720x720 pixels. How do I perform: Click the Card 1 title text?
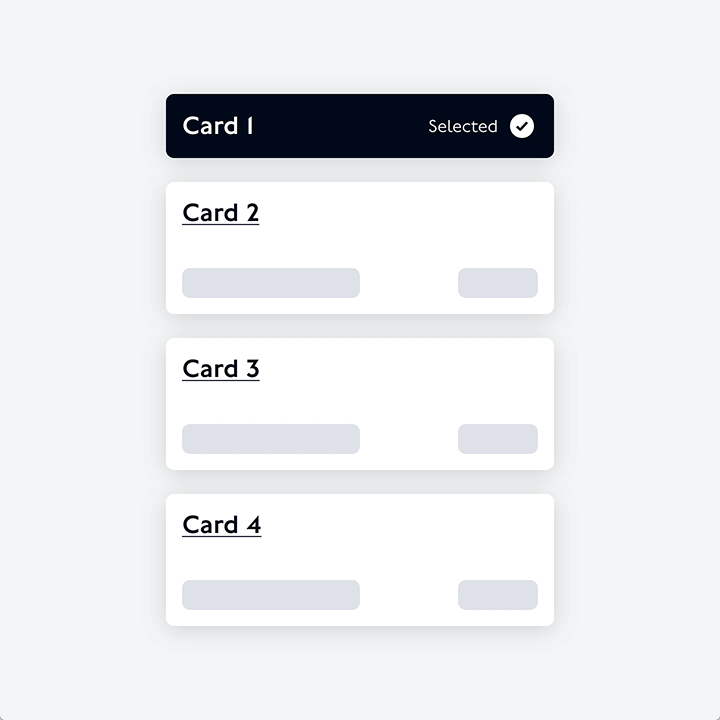tap(218, 126)
